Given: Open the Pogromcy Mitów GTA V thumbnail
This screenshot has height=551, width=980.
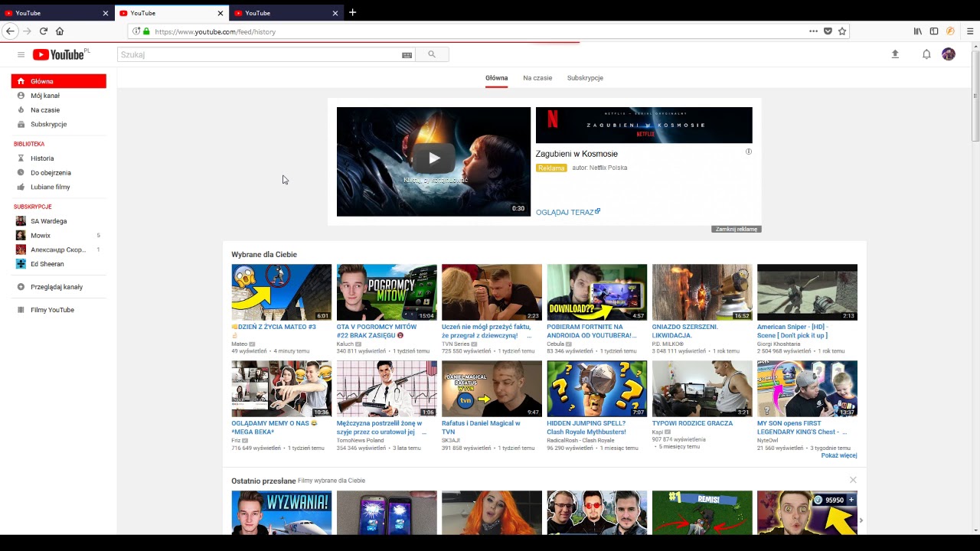Looking at the screenshot, I should (387, 292).
